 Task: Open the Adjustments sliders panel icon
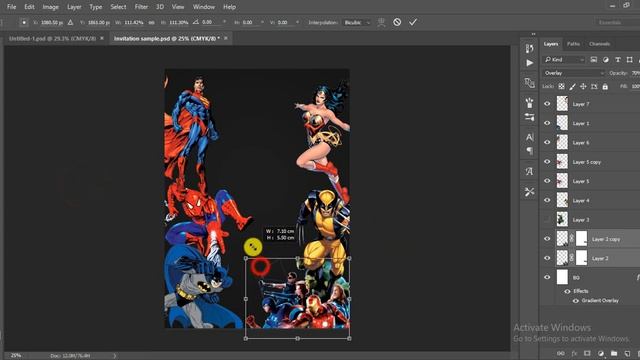coord(529,117)
